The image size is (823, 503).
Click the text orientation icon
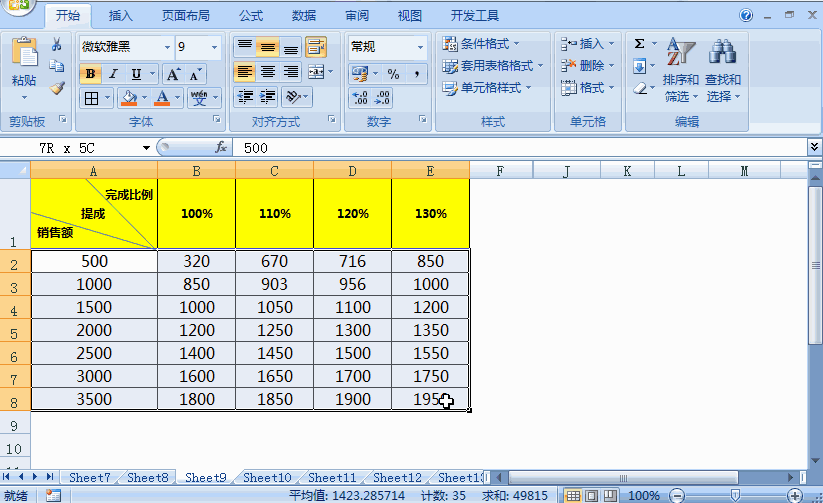click(292, 97)
